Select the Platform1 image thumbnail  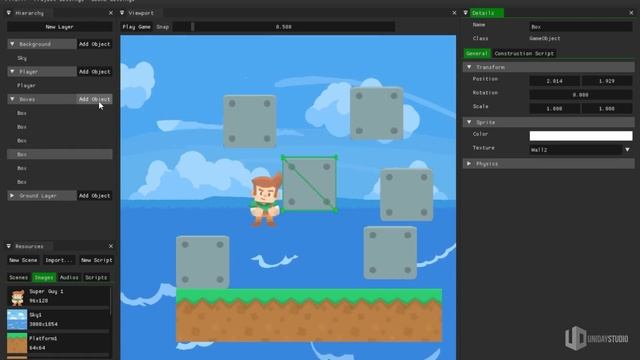[17, 343]
